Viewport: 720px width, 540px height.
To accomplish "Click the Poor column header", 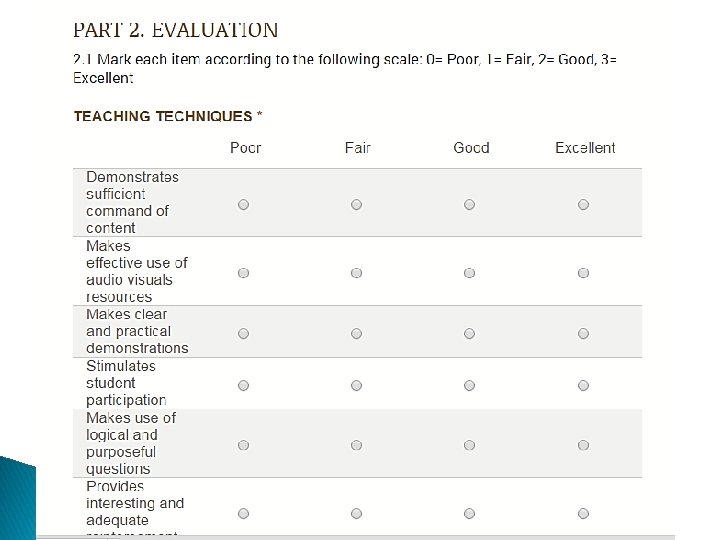I will (x=245, y=148).
